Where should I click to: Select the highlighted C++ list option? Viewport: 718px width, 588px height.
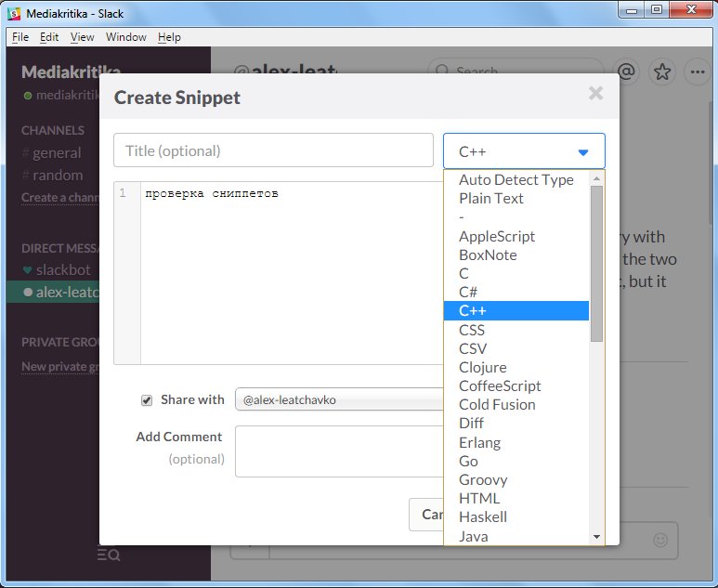point(516,311)
